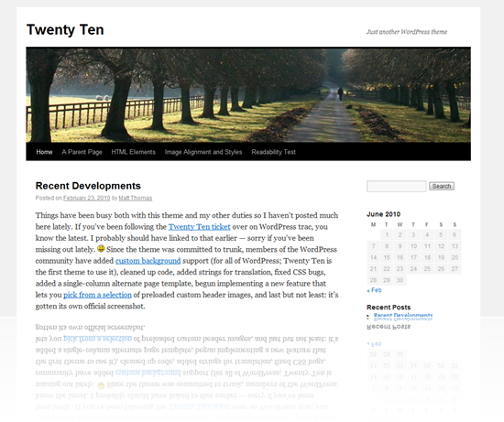Focus the sidebar search input field

point(396,186)
